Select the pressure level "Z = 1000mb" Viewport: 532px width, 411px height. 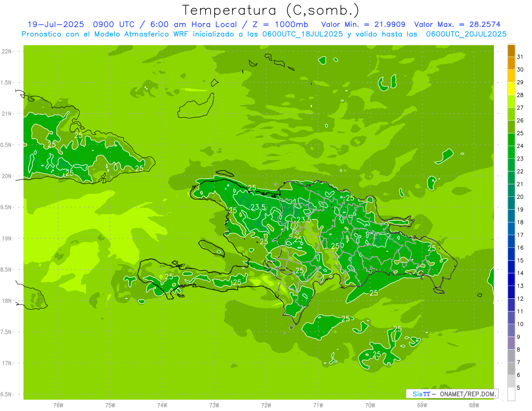(x=281, y=24)
